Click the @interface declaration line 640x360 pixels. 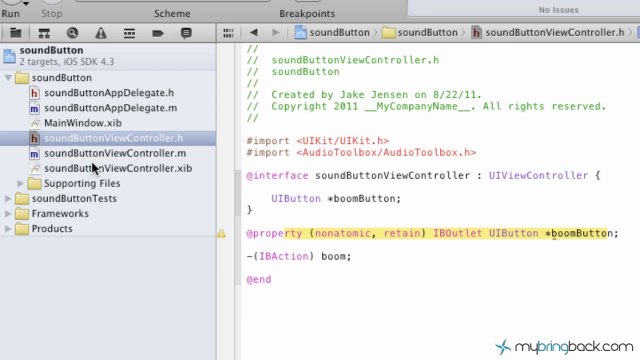point(423,176)
